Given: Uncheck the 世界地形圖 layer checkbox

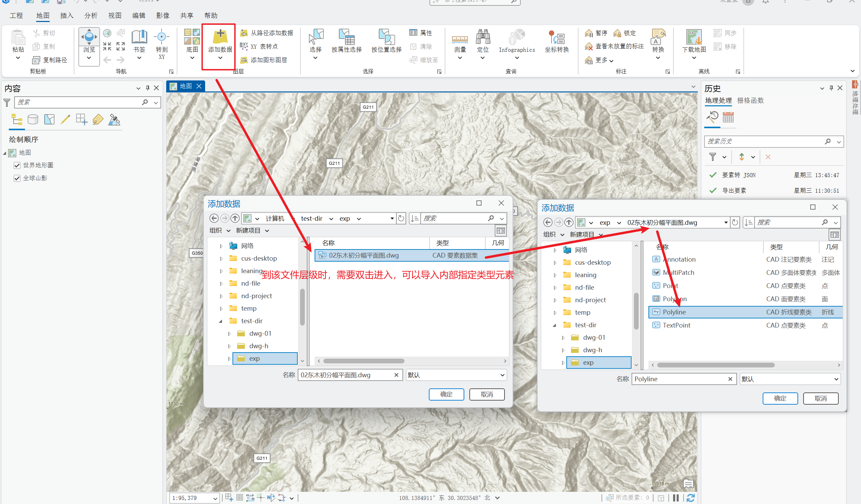Looking at the screenshot, I should click(x=17, y=165).
